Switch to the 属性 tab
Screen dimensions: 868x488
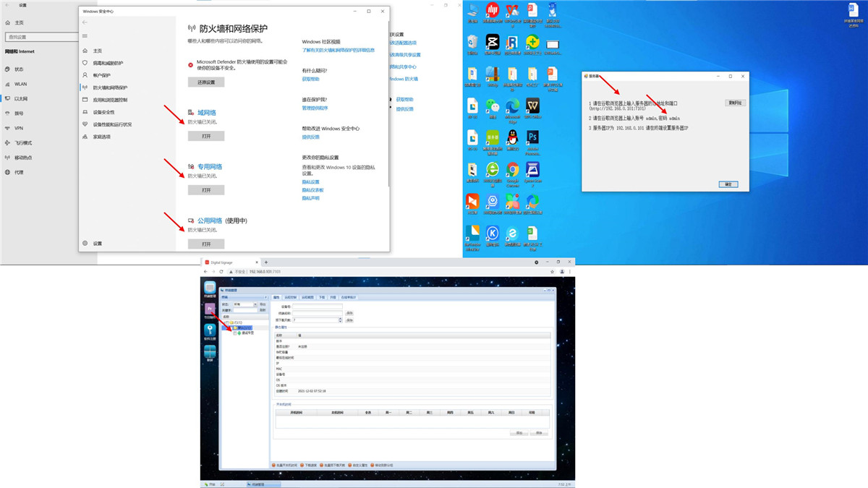click(x=276, y=297)
